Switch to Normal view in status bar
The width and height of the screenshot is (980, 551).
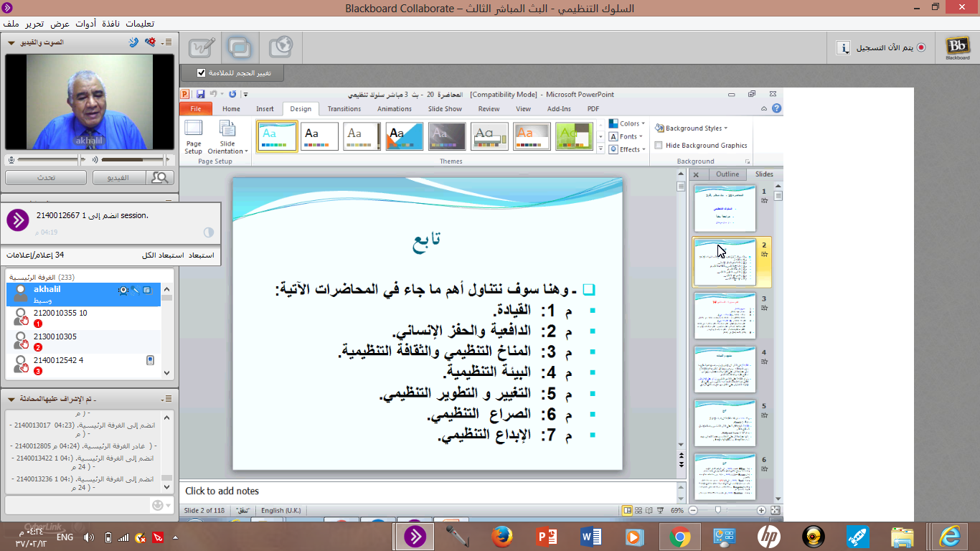pyautogui.click(x=628, y=510)
